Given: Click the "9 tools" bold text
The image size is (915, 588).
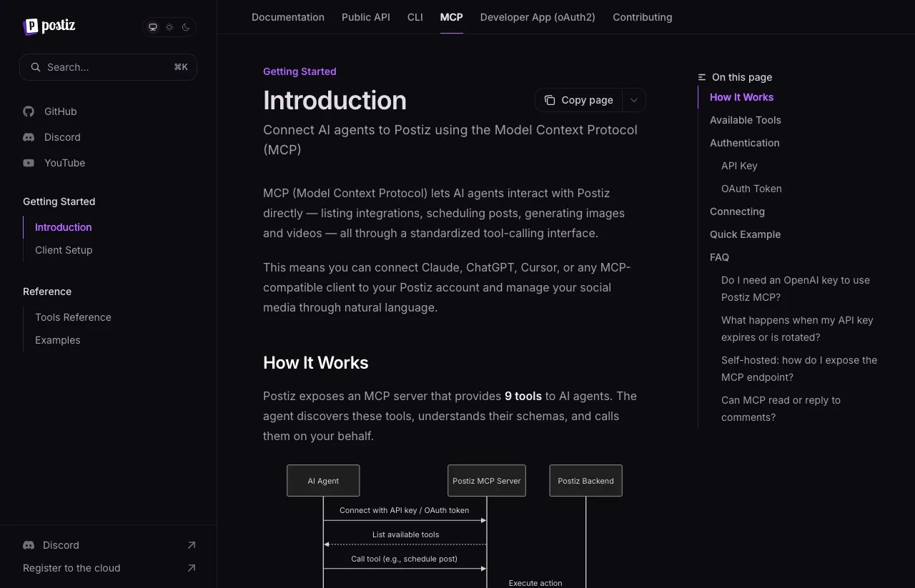Looking at the screenshot, I should click(523, 396).
